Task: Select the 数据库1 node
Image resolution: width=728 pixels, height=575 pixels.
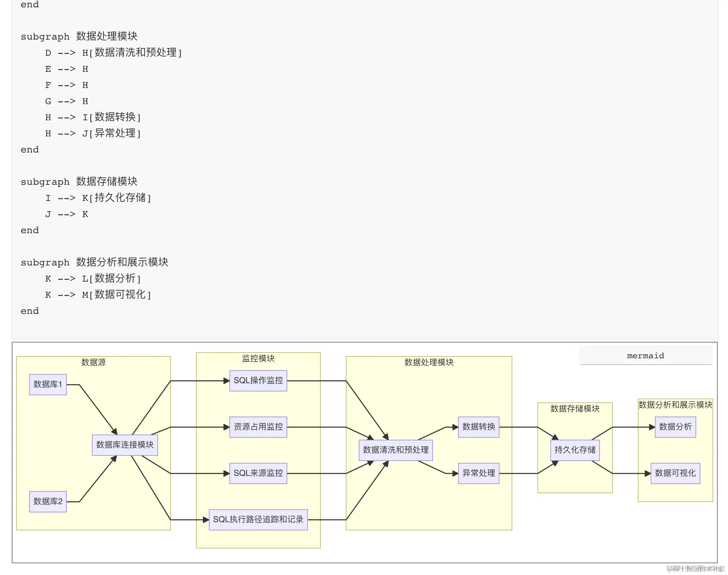Action: pyautogui.click(x=48, y=384)
